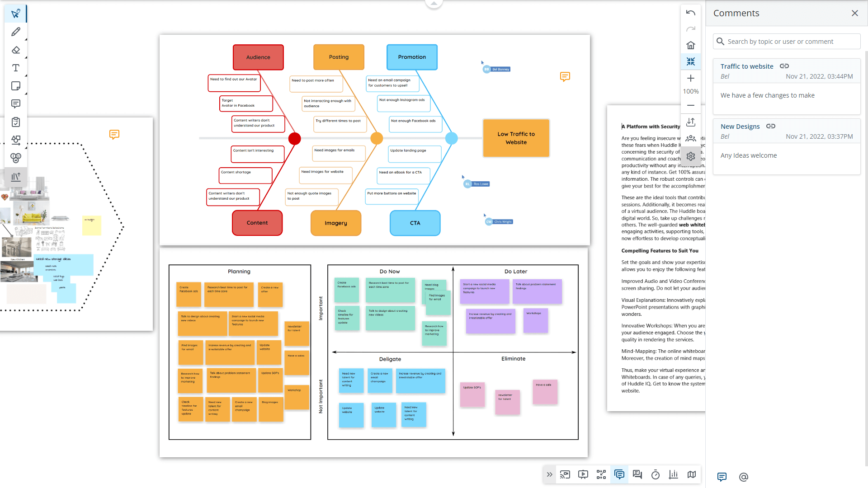Open the timer tool in bottom toolbar
868x488 pixels.
[656, 474]
